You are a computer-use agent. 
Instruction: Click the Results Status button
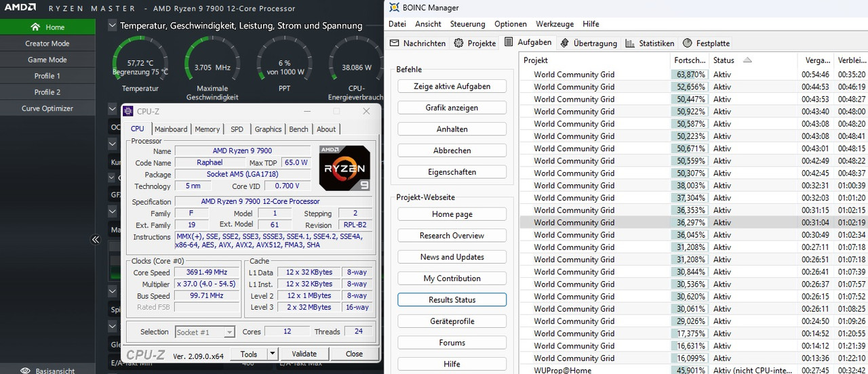pos(452,300)
